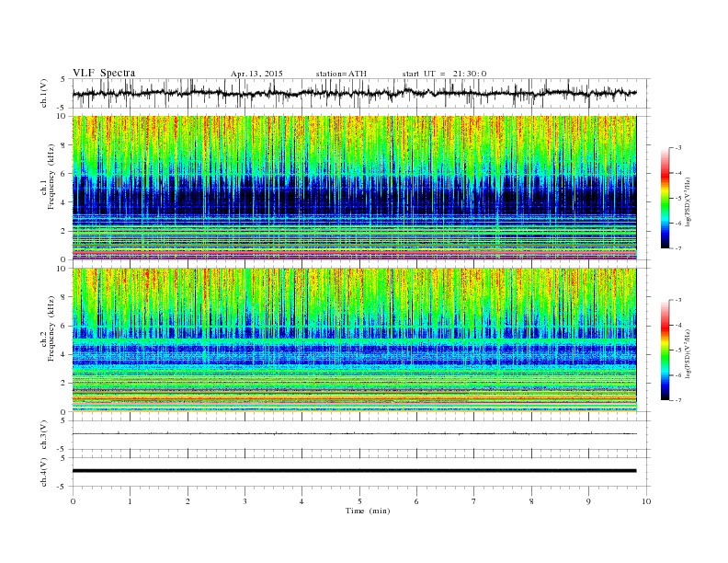The height and width of the screenshot is (563, 728).
Task: Click the "2" kHz tick on the ch.2 frequency axis
Action: tap(64, 384)
